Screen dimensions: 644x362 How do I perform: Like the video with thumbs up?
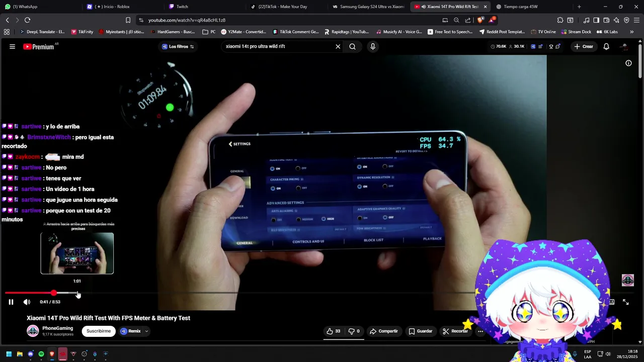333,331
